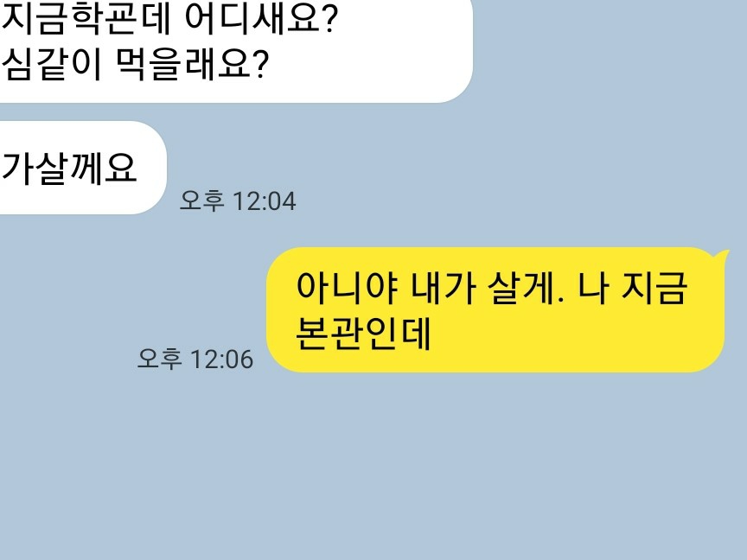The width and height of the screenshot is (747, 560).
Task: Tap the '12:04' digits beside the white bubble
Action: pyautogui.click(x=265, y=201)
